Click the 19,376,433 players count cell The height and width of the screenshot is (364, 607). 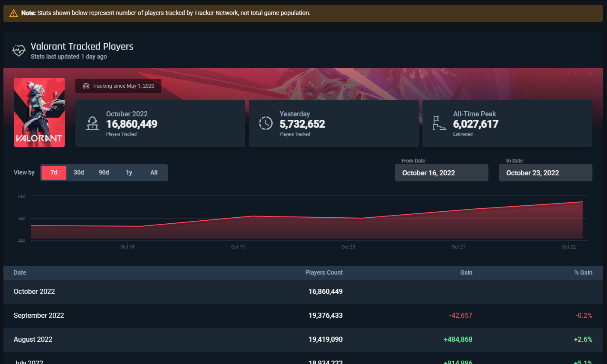click(x=325, y=315)
